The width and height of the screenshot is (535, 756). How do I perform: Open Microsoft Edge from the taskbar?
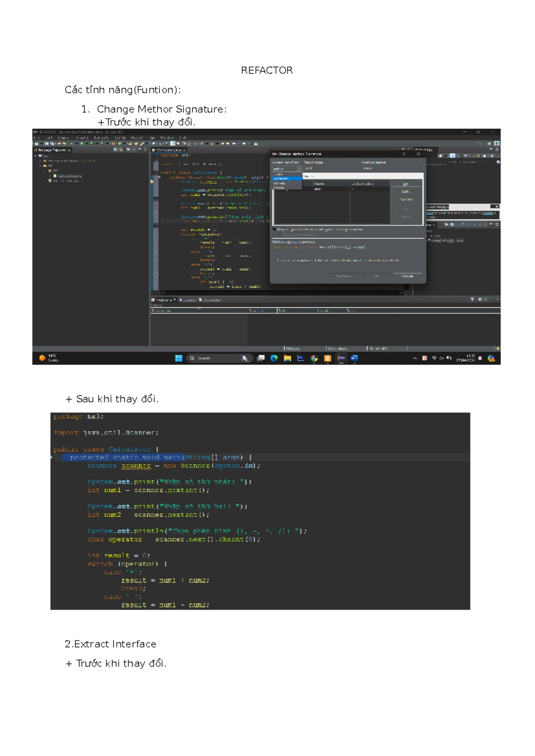(x=274, y=358)
